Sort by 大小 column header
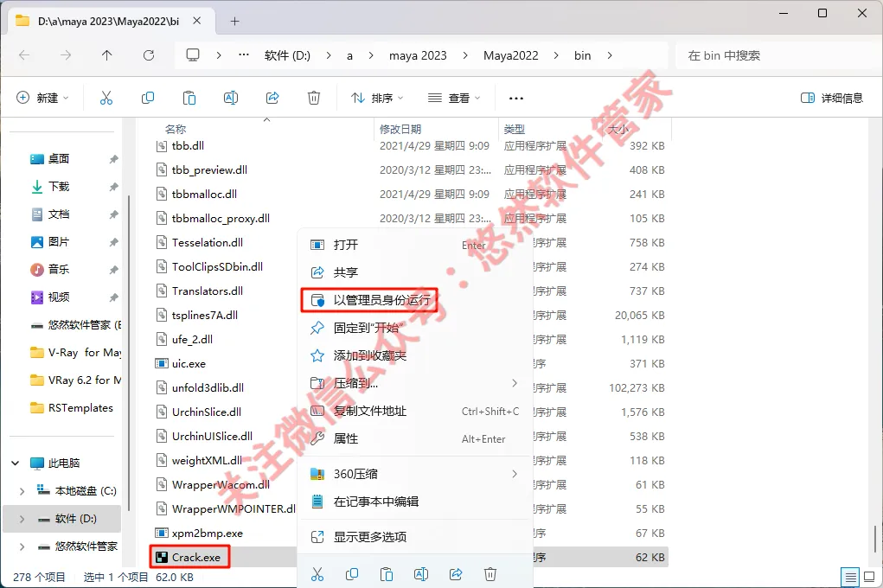Image resolution: width=883 pixels, height=588 pixels. point(619,130)
